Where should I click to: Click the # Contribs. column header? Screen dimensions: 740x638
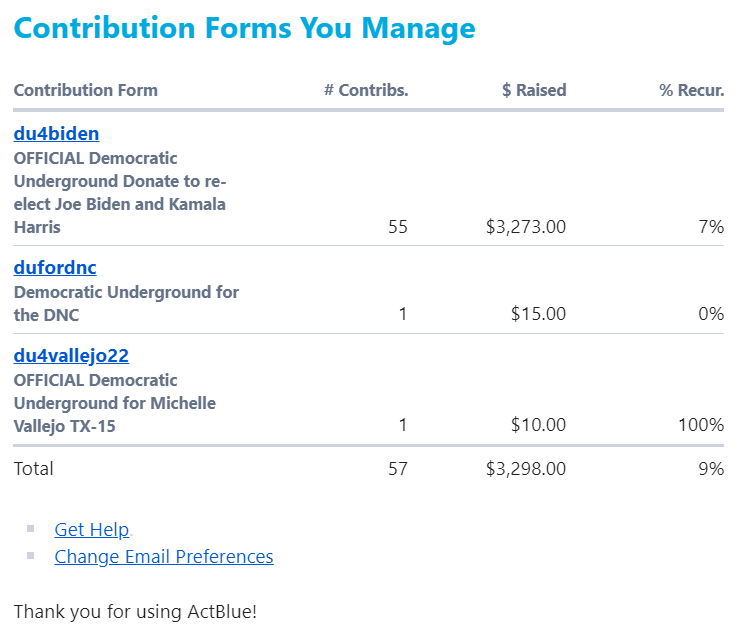(x=366, y=90)
